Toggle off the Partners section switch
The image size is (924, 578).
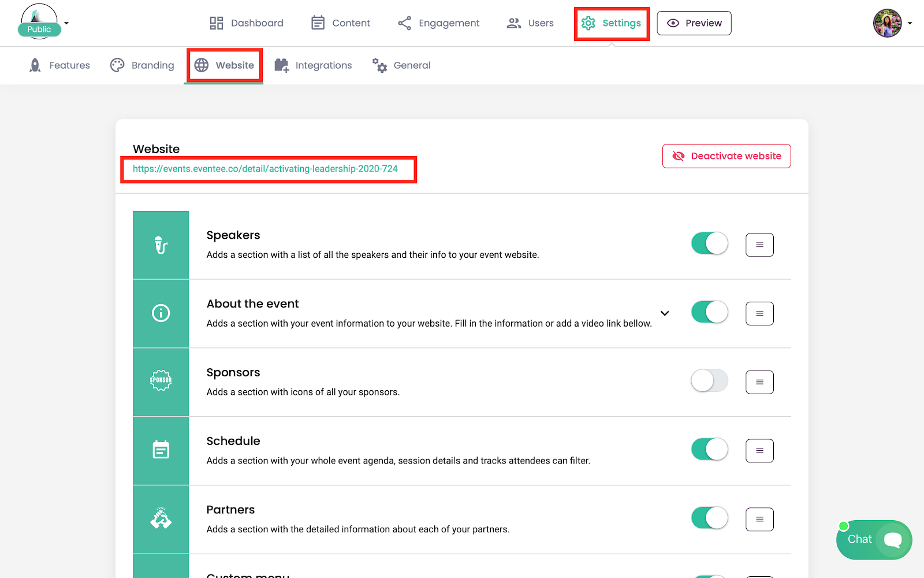(709, 518)
